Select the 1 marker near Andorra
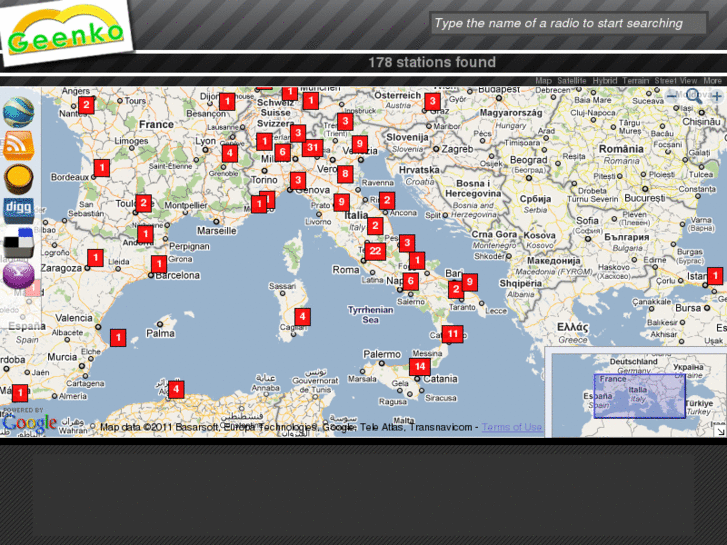This screenshot has height=545, width=727. (x=145, y=234)
